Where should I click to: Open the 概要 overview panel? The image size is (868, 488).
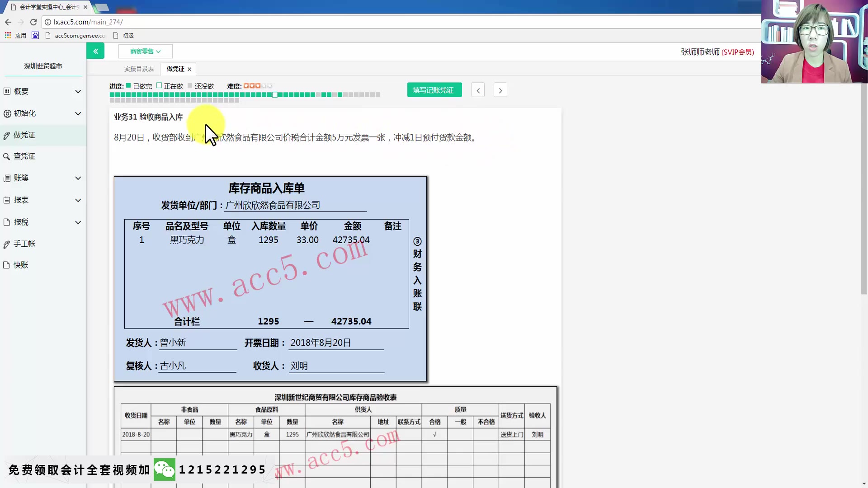click(20, 91)
